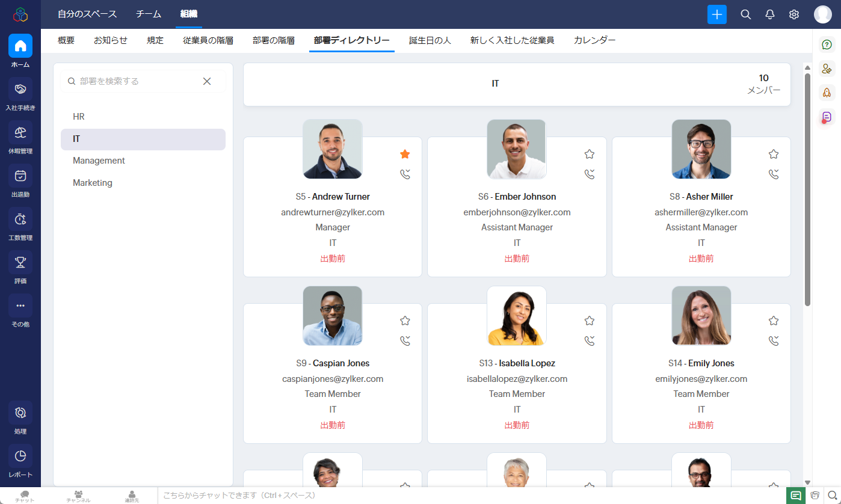
Task: Open Caspian Jones's profile name link
Action: pos(340,363)
